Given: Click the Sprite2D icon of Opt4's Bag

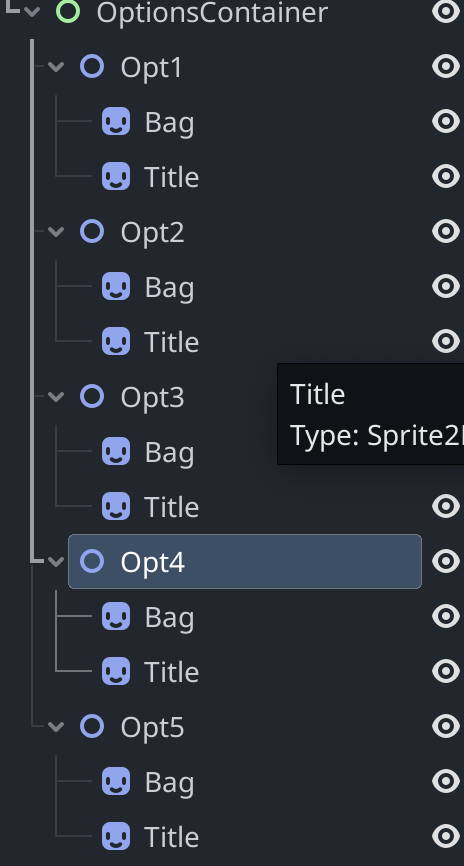Looking at the screenshot, I should (116, 616).
